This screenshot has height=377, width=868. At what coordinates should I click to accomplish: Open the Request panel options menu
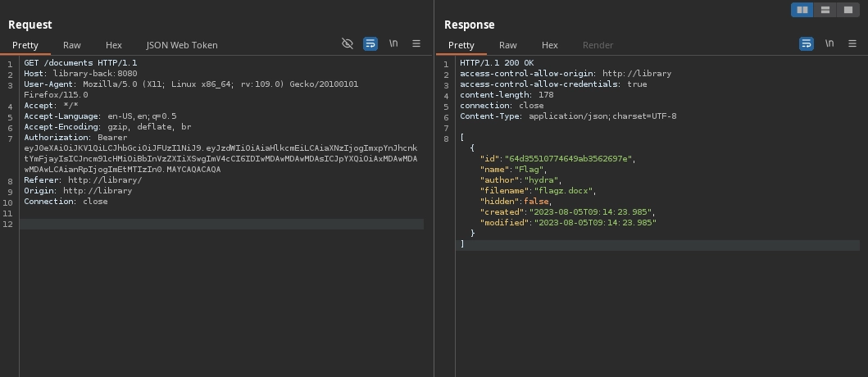416,43
